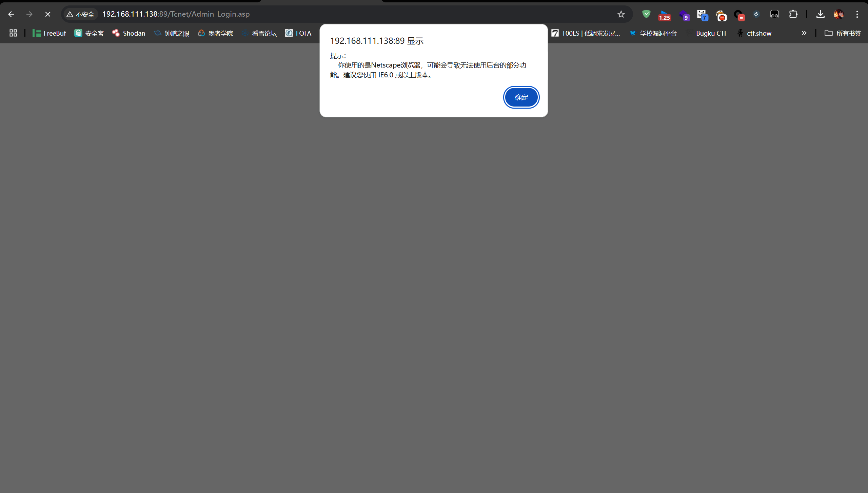The width and height of the screenshot is (868, 493).
Task: Open the ctf.show bookmark
Action: (x=755, y=33)
